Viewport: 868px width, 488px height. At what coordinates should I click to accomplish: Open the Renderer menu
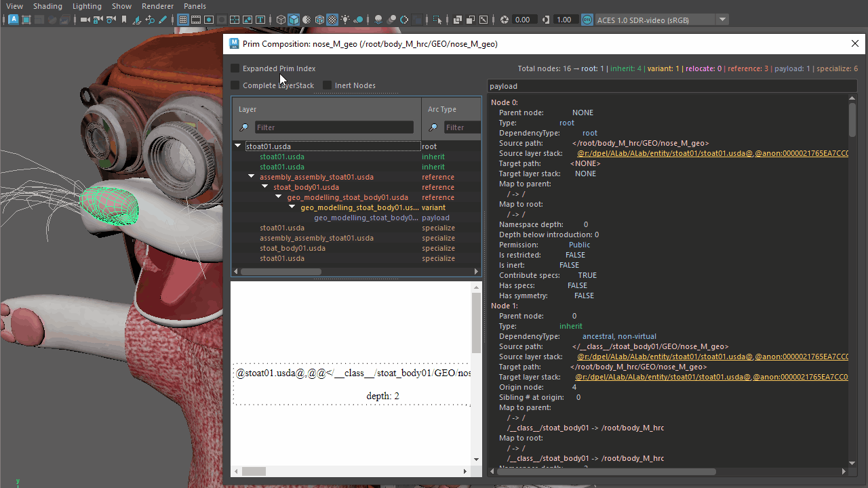[157, 6]
